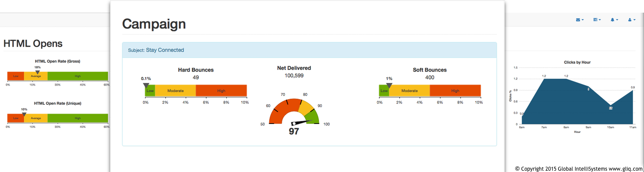This screenshot has width=644, height=172.
Task: Select the High segment of Hard Bounces
Action: pyautogui.click(x=222, y=91)
